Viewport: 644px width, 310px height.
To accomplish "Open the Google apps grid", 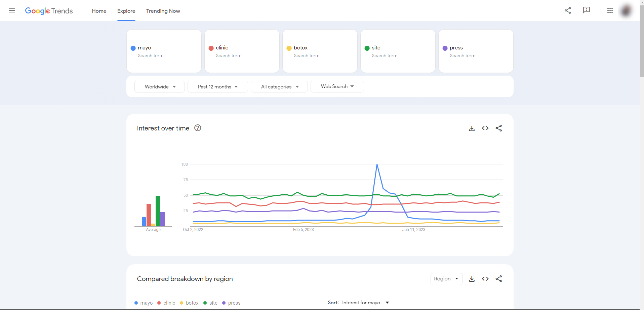I will (610, 10).
